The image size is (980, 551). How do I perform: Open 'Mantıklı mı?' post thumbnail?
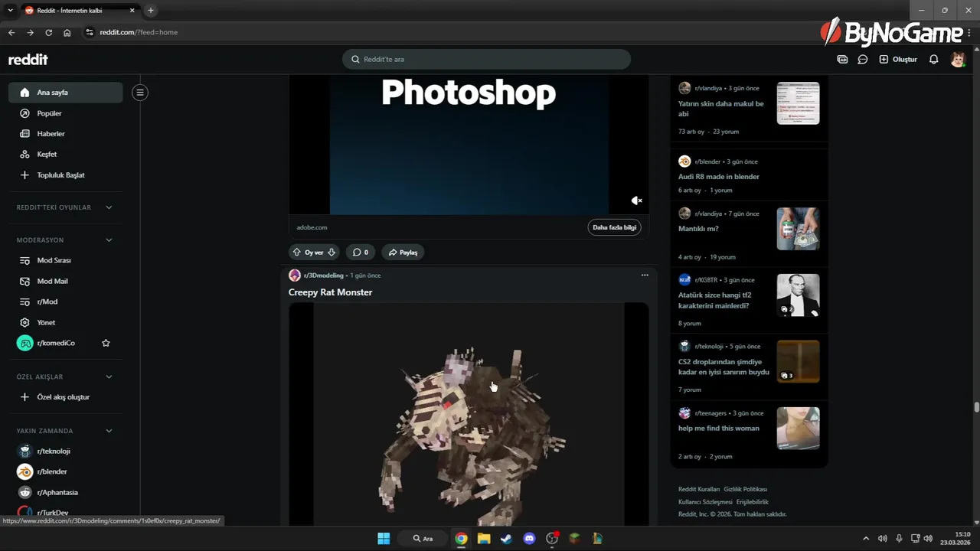click(798, 229)
